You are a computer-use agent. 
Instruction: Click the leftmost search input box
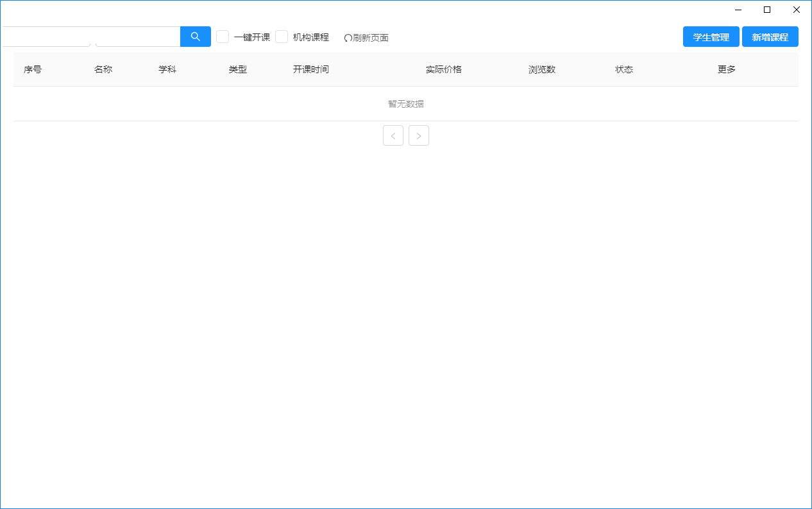point(45,37)
